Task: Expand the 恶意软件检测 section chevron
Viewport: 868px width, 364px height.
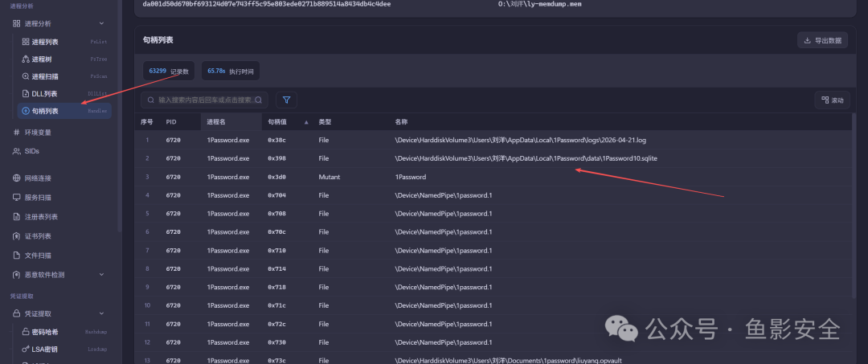Action: click(101, 274)
